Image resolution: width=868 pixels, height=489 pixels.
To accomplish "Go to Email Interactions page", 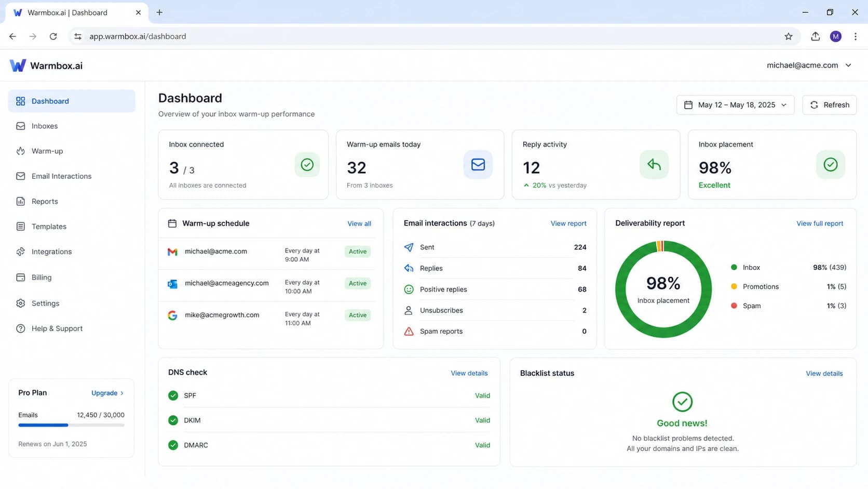I will 72,176.
